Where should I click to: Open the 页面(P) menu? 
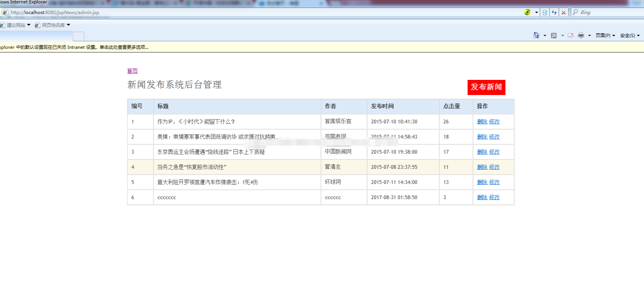point(605,35)
